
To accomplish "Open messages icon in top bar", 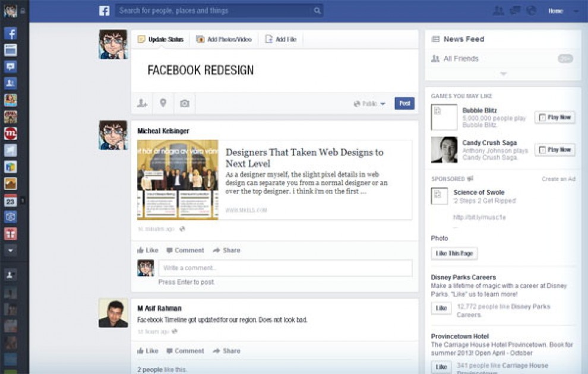I will tap(515, 11).
